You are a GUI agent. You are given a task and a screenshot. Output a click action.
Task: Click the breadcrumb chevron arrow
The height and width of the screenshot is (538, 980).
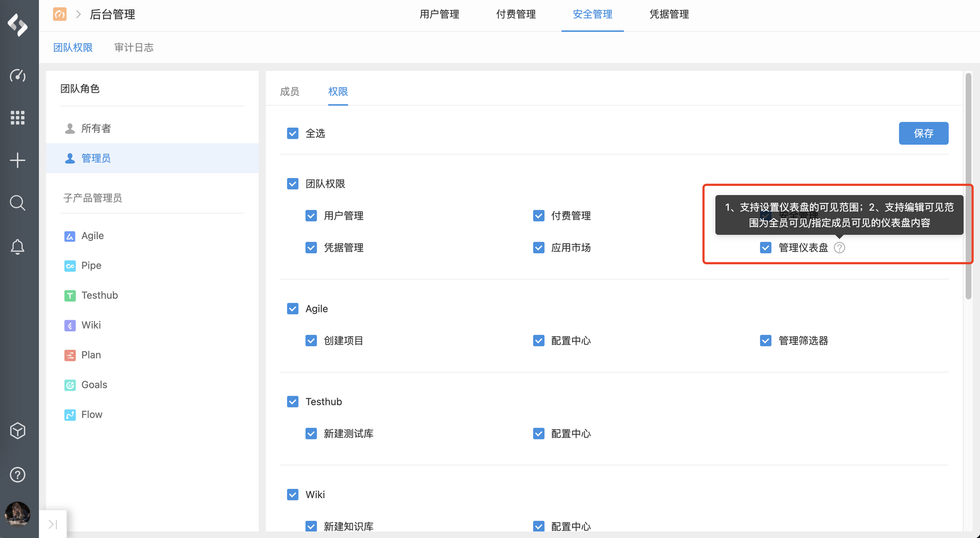(78, 14)
